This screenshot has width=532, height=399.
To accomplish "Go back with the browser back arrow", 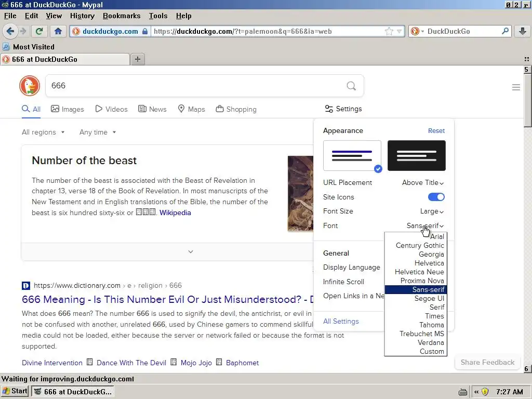I will tap(10, 31).
